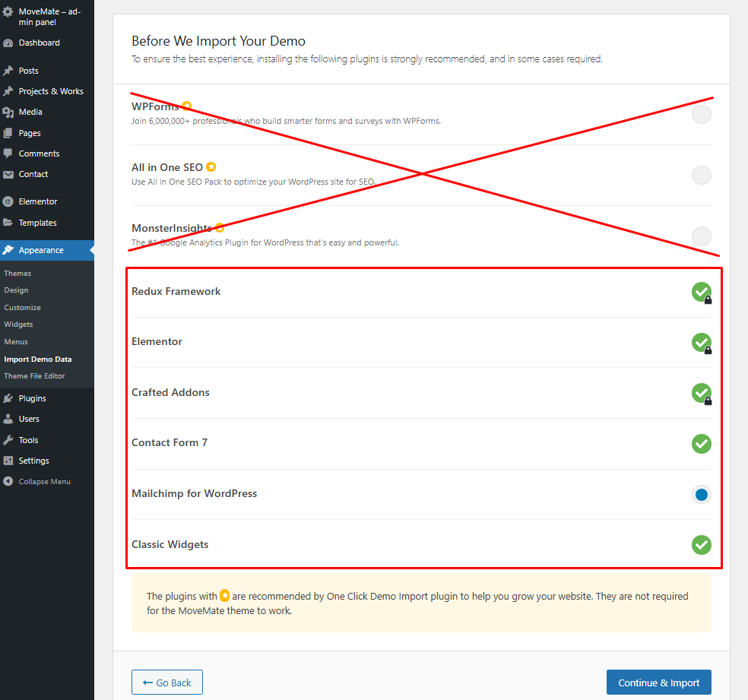This screenshot has width=748, height=700.
Task: Open the Tools menu link
Action: pos(29,440)
